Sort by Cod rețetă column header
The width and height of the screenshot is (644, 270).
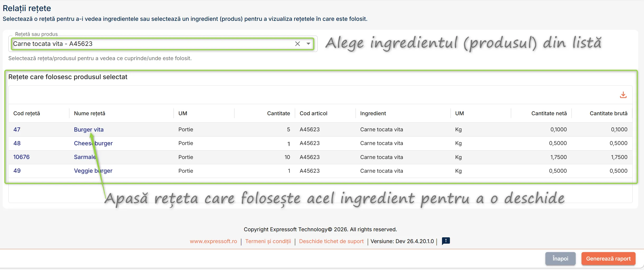click(27, 113)
